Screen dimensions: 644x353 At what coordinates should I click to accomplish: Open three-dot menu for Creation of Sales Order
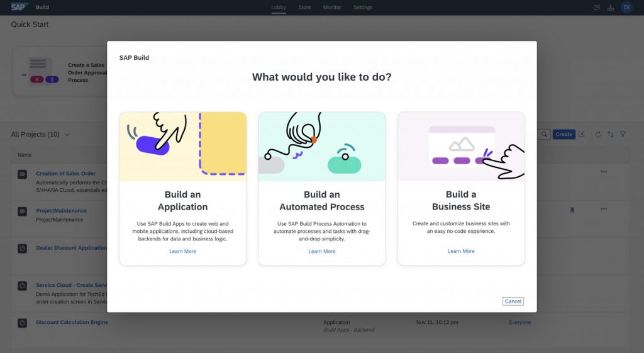point(604,172)
